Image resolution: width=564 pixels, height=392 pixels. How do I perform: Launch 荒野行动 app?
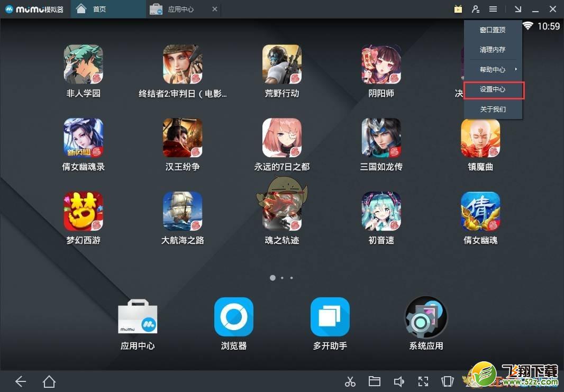point(281,64)
